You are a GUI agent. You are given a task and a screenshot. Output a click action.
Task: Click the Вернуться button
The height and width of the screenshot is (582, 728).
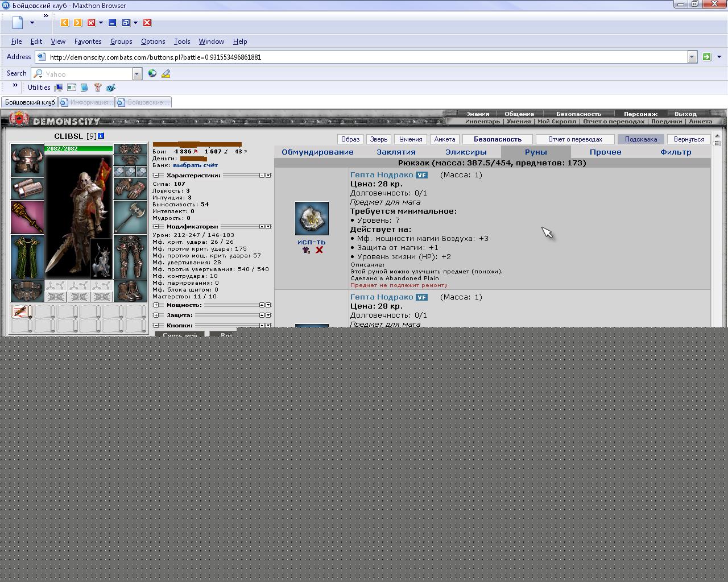pyautogui.click(x=689, y=139)
